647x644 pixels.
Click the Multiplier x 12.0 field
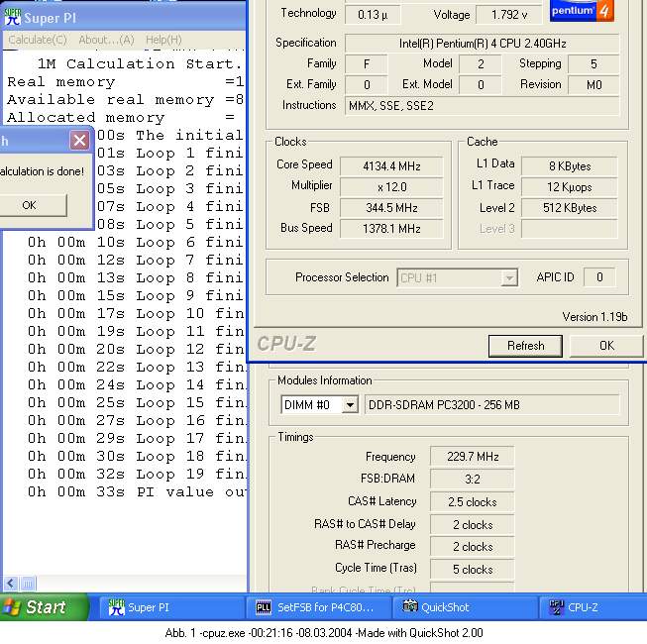(391, 187)
